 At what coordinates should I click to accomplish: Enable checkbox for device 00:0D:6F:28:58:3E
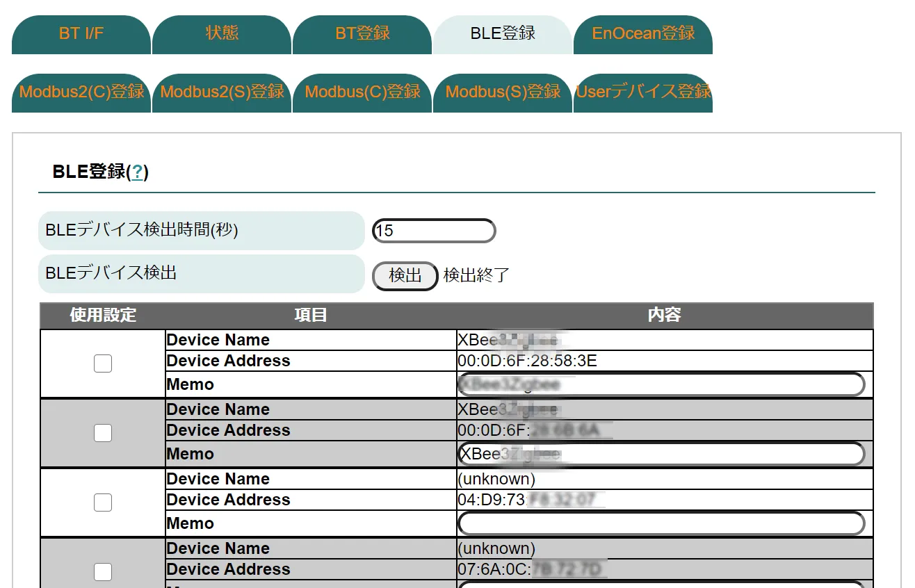coord(103,364)
